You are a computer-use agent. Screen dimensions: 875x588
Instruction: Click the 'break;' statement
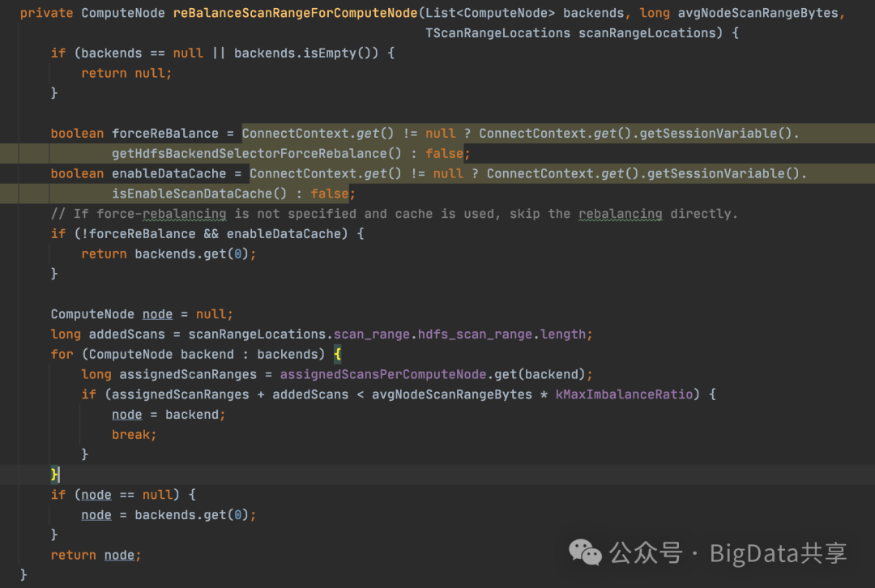[x=134, y=435]
